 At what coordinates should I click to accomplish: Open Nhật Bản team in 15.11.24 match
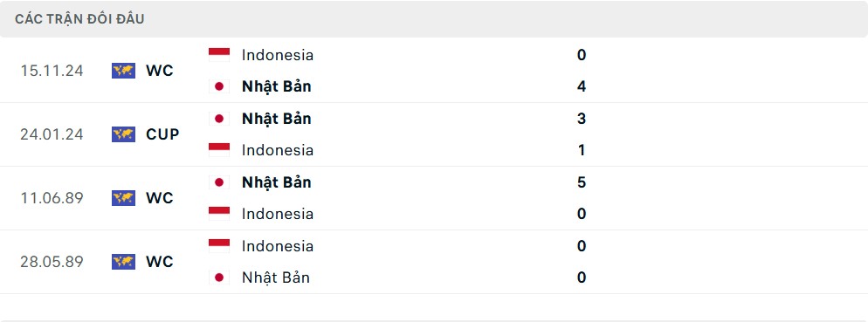point(276,86)
